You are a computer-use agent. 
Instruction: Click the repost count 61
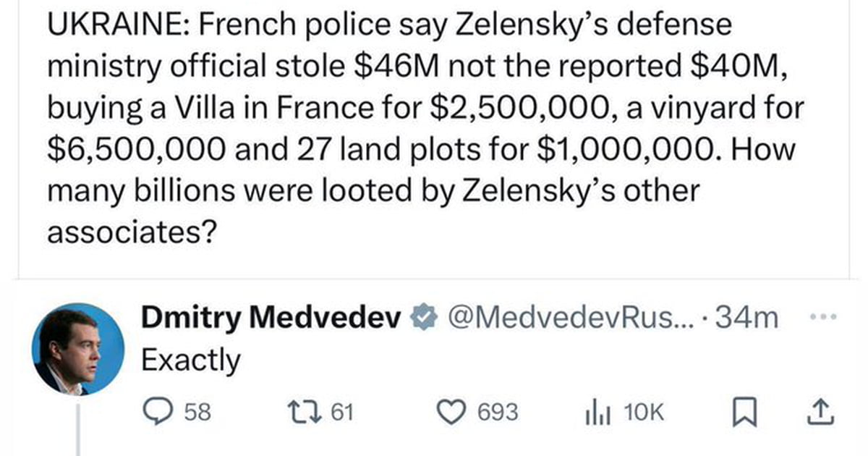(x=341, y=413)
